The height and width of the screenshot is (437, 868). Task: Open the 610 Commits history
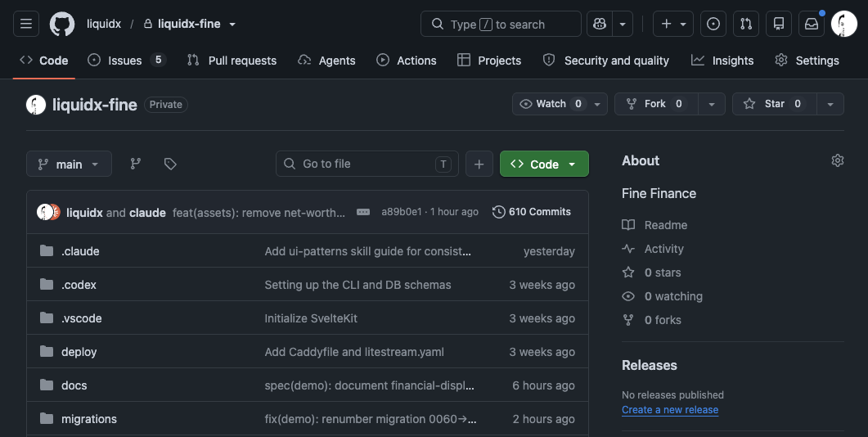pyautogui.click(x=532, y=212)
